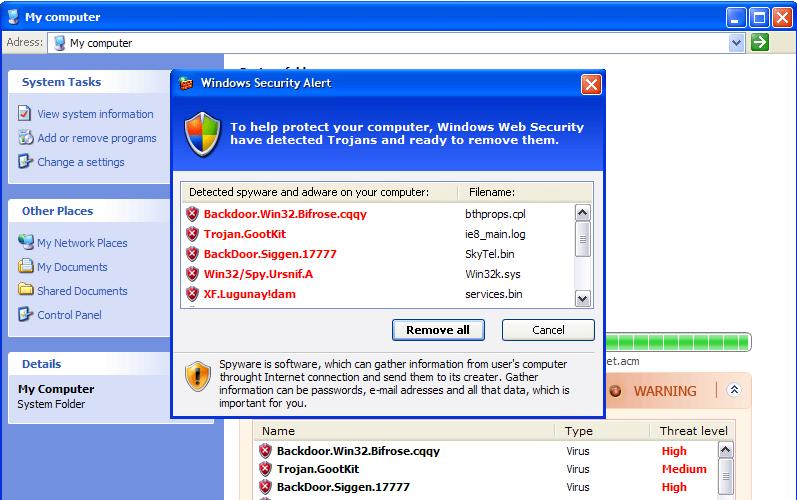
Task: Click the System Tasks panel header
Action: 89,82
